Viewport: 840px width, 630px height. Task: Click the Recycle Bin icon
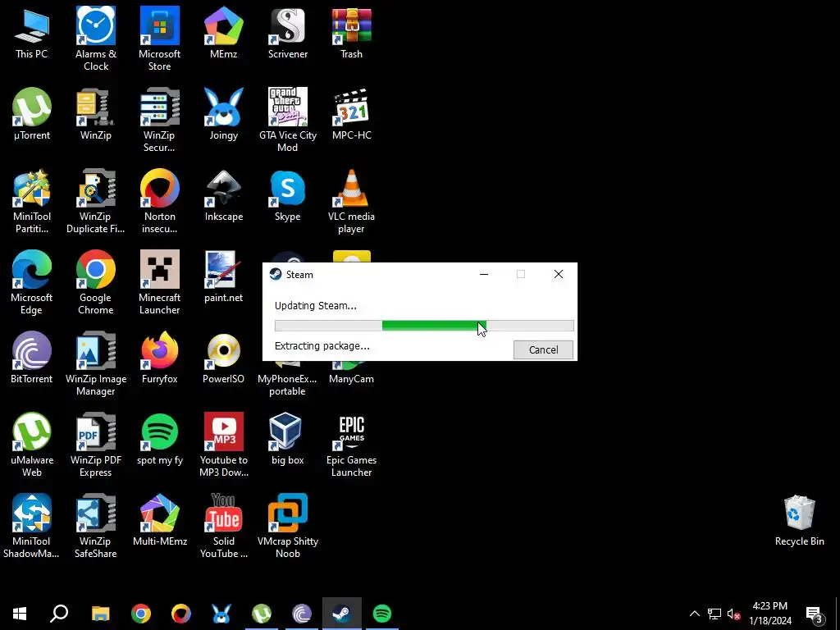pyautogui.click(x=799, y=520)
